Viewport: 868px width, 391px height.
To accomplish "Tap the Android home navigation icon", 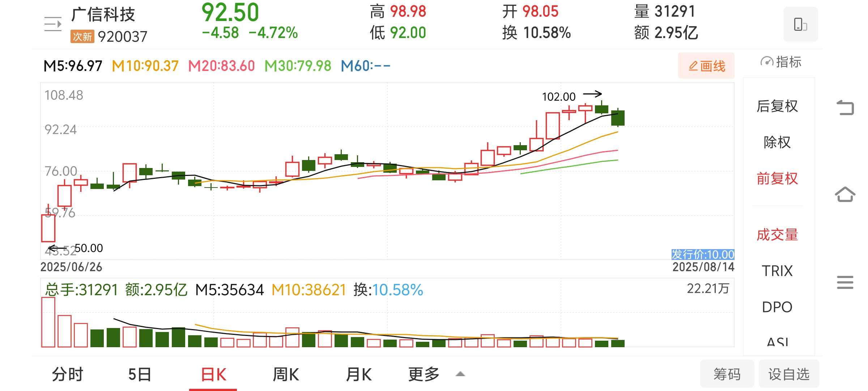I will coord(845,194).
